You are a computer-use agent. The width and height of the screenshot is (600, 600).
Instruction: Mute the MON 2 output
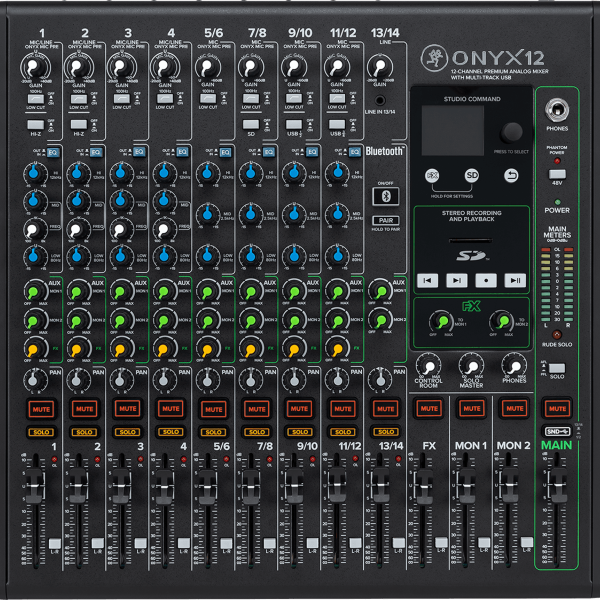pos(515,408)
